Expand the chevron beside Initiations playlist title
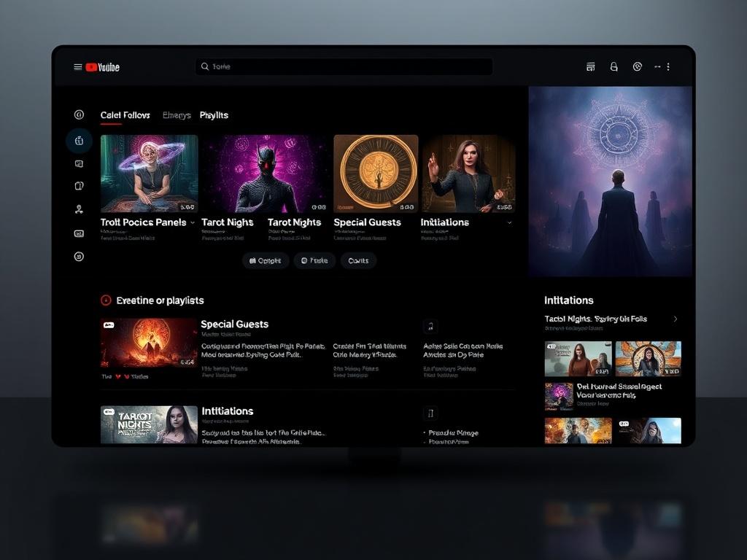 coord(509,222)
